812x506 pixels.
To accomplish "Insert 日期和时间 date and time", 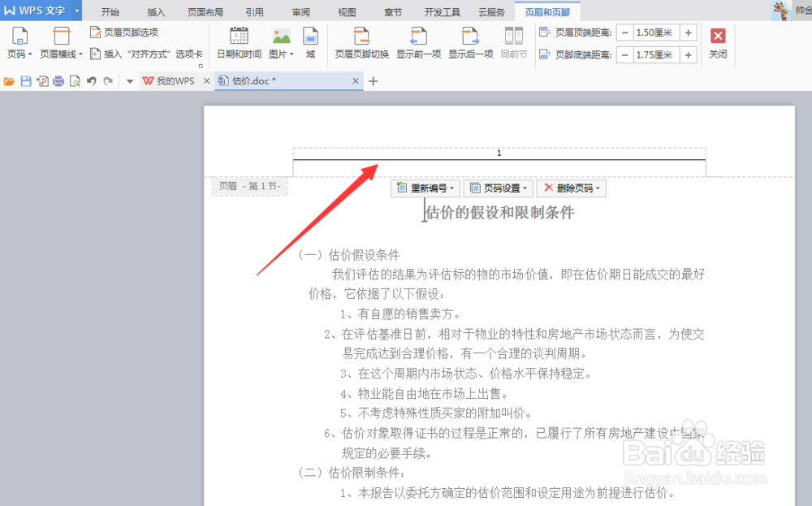I will [x=239, y=43].
